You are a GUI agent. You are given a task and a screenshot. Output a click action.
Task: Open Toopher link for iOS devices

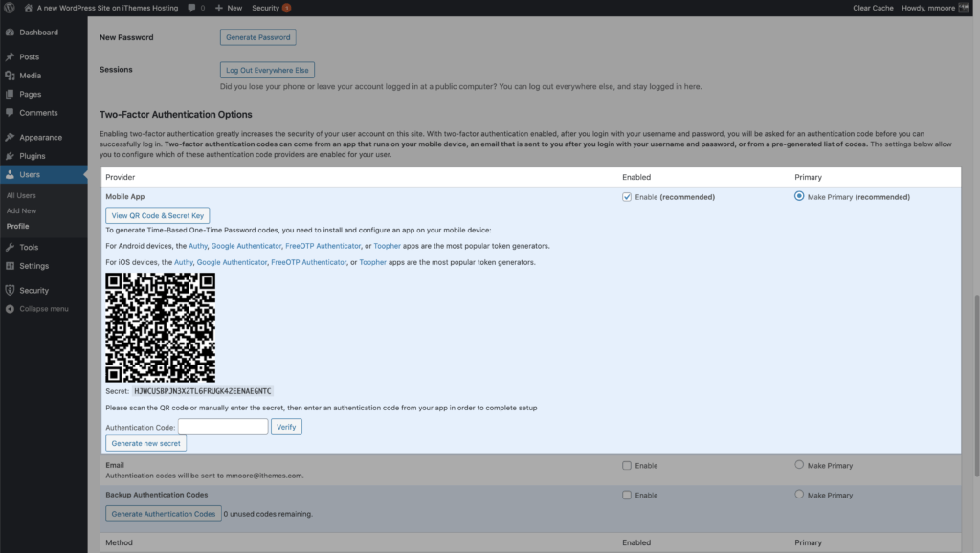pos(372,262)
